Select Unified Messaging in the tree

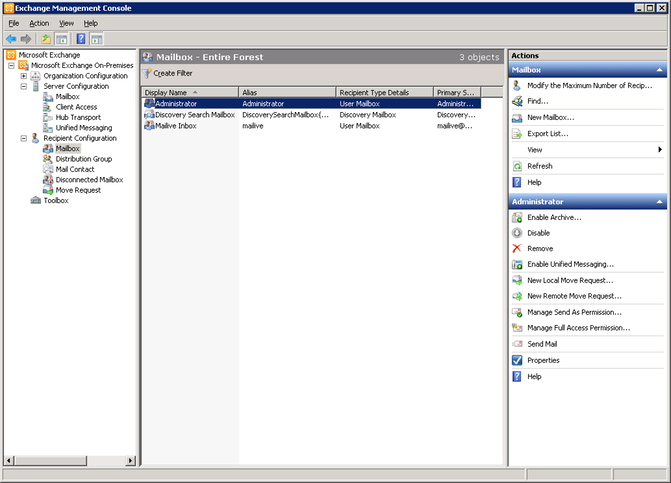(84, 128)
